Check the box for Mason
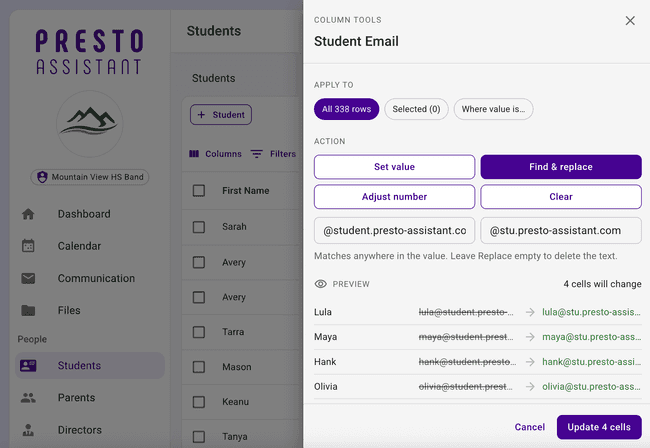The image size is (650, 448). click(199, 367)
